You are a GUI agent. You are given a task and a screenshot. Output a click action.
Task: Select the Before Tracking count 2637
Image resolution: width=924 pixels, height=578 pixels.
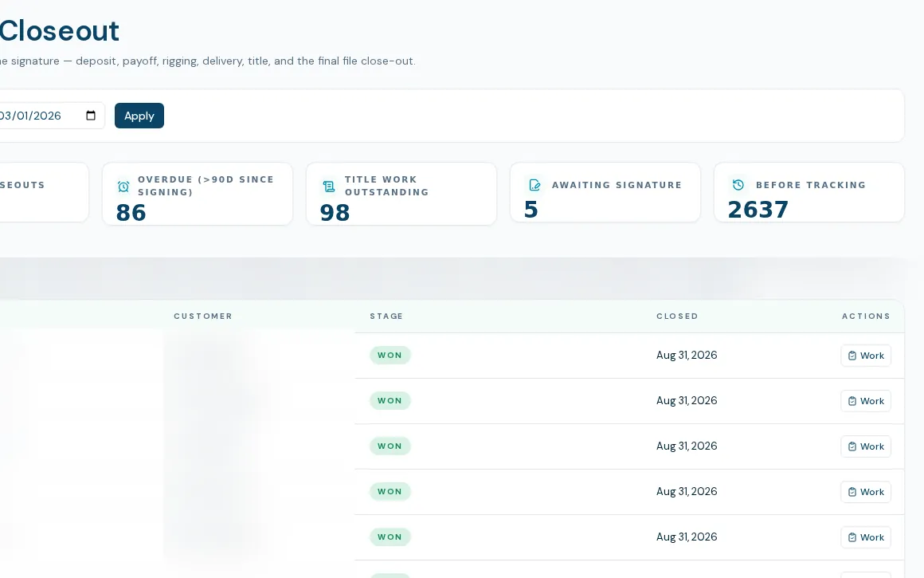[x=758, y=210]
